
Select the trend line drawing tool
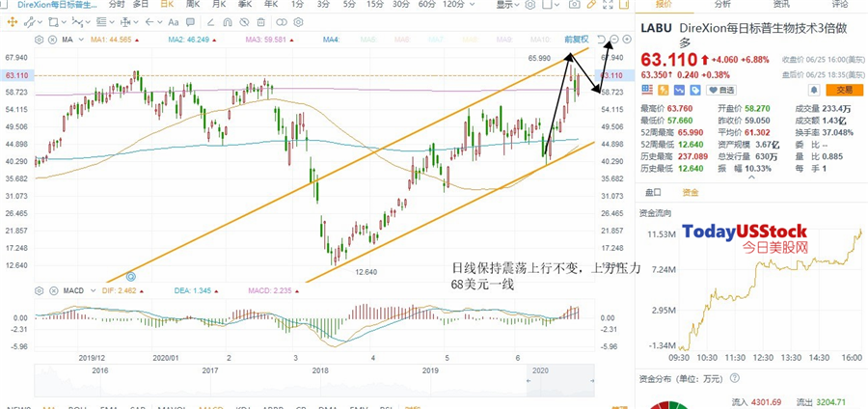pos(29,23)
